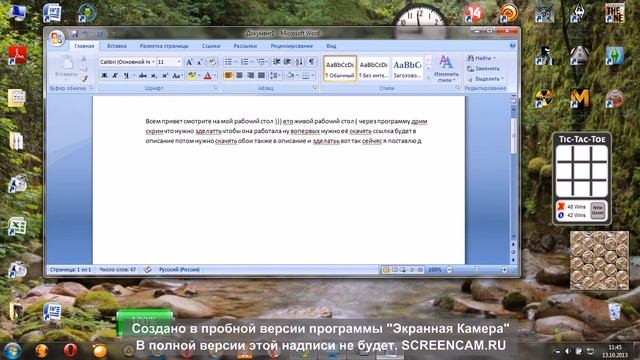Click the center cell of Tic-Tac-Toe grid

pyautogui.click(x=582, y=171)
